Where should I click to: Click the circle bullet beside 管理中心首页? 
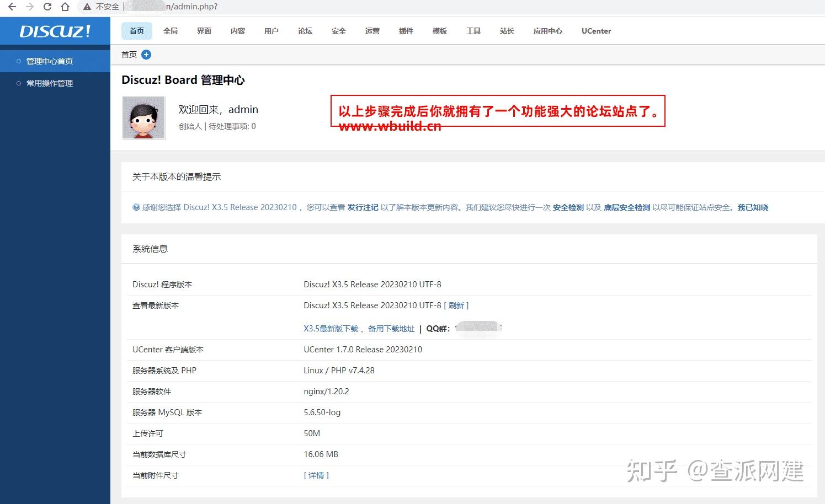[18, 61]
